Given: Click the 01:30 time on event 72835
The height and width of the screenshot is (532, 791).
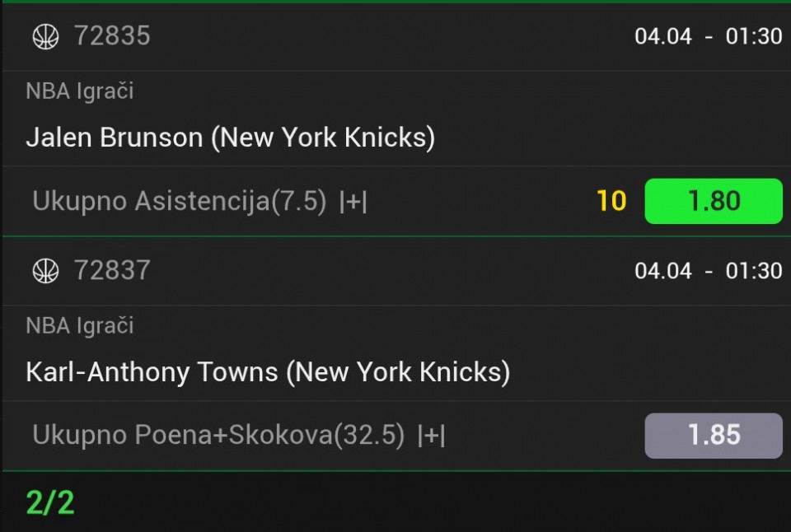Looking at the screenshot, I should click(x=753, y=36).
